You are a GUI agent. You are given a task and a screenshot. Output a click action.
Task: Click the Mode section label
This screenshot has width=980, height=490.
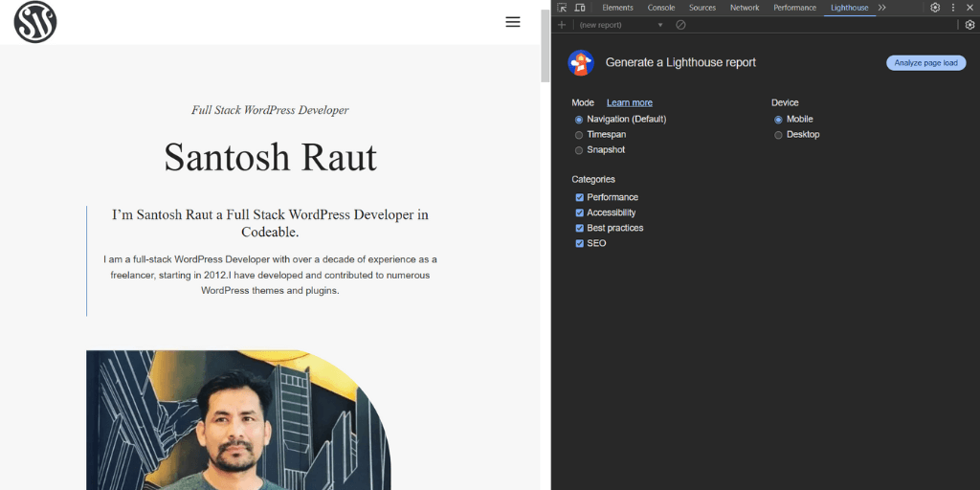(x=583, y=102)
